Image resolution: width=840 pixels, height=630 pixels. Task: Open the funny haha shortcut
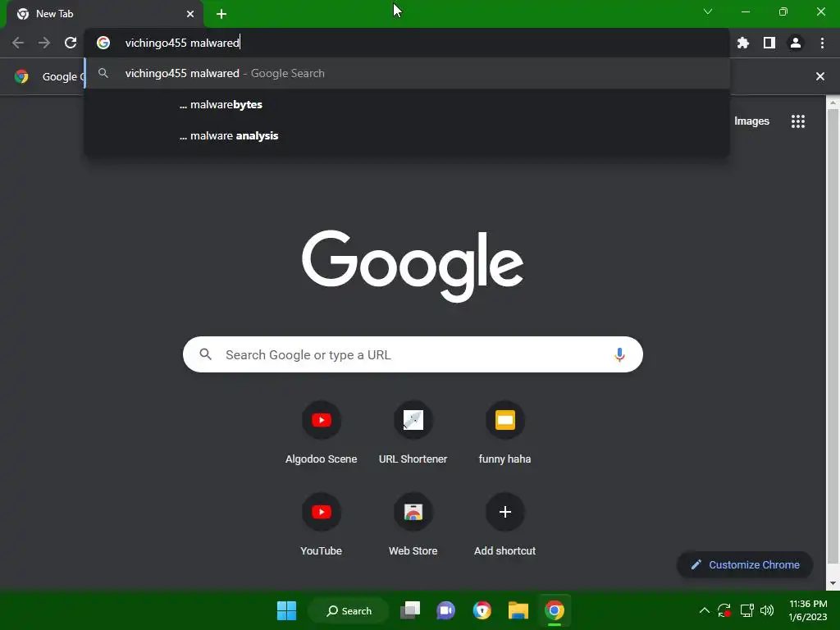click(504, 434)
